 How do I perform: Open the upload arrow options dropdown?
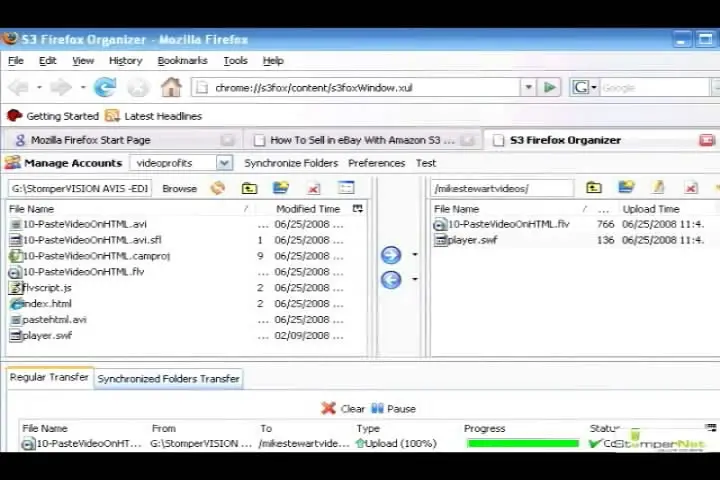pos(415,254)
